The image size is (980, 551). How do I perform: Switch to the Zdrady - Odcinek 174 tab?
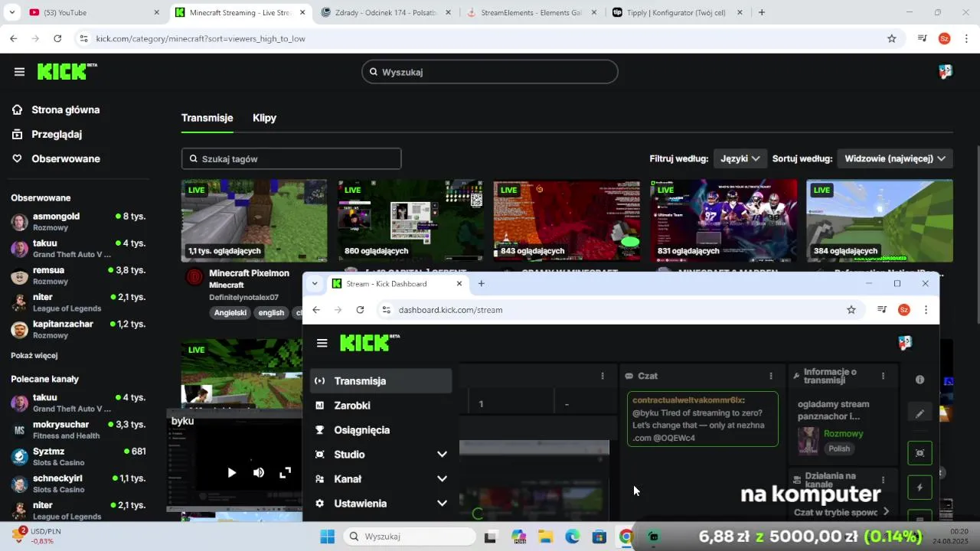coord(387,12)
